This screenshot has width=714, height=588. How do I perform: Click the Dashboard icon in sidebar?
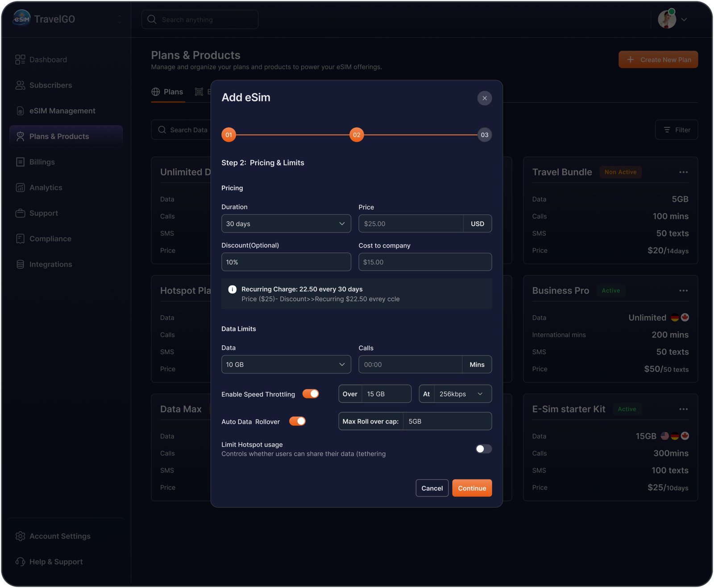pos(20,60)
